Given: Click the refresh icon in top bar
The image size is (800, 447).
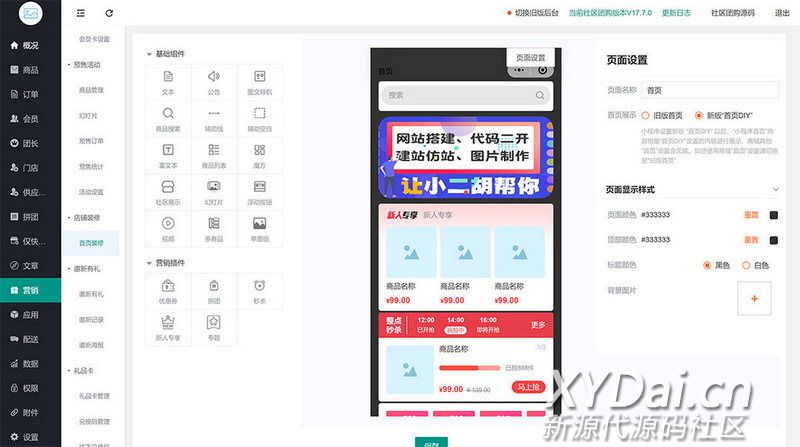Looking at the screenshot, I should pos(109,13).
